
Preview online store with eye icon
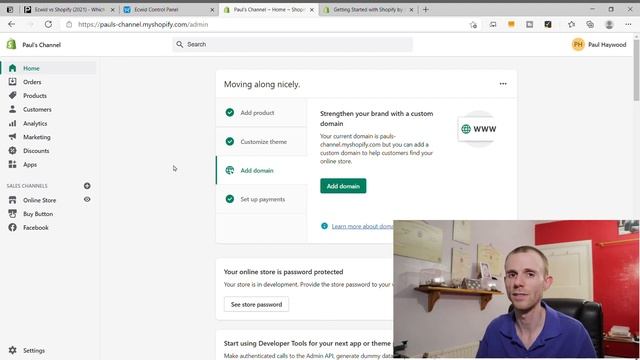coord(87,200)
